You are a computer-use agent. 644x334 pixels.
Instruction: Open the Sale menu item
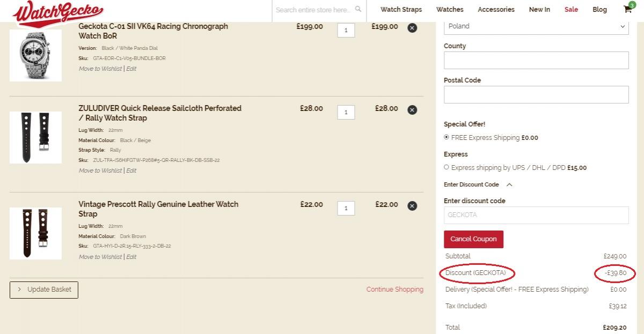571,9
